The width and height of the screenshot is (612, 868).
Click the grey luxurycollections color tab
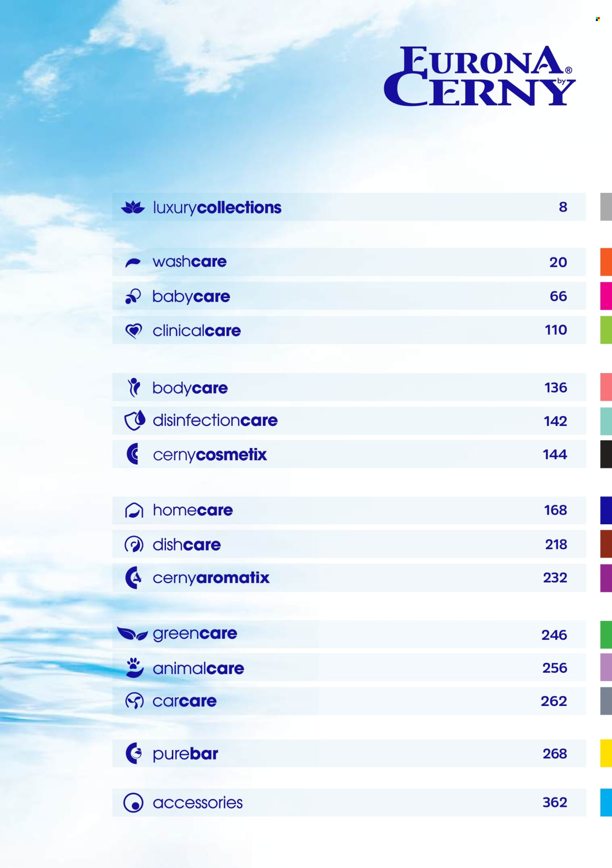click(x=606, y=207)
